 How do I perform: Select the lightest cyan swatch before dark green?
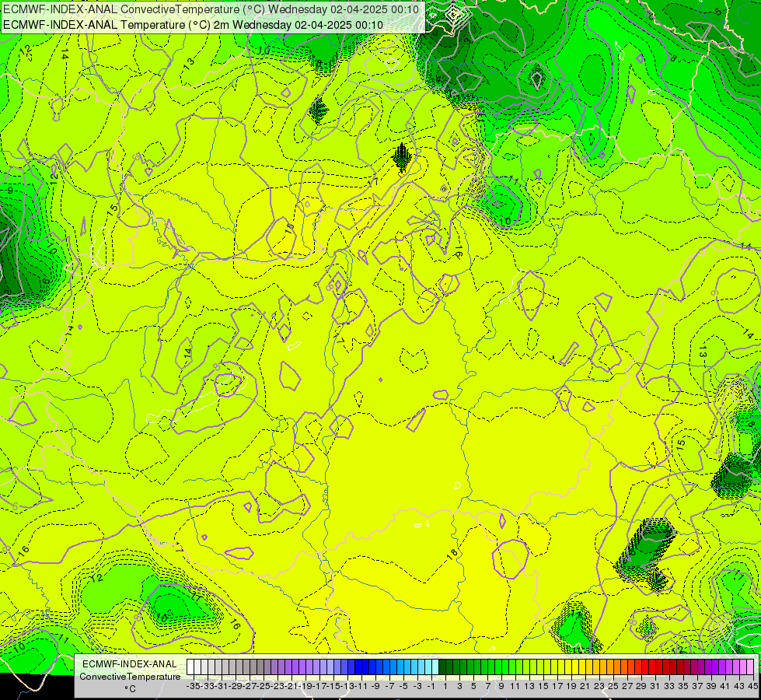(x=435, y=667)
